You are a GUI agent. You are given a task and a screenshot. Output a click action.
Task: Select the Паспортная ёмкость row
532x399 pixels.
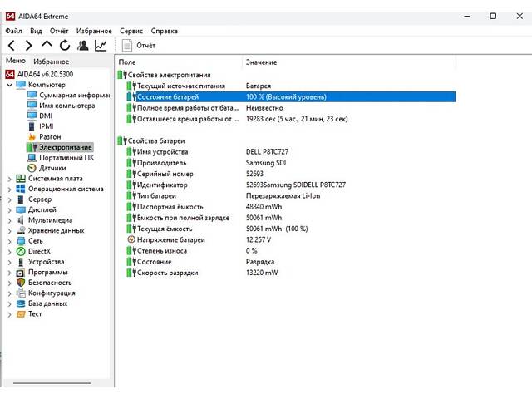click(x=291, y=207)
